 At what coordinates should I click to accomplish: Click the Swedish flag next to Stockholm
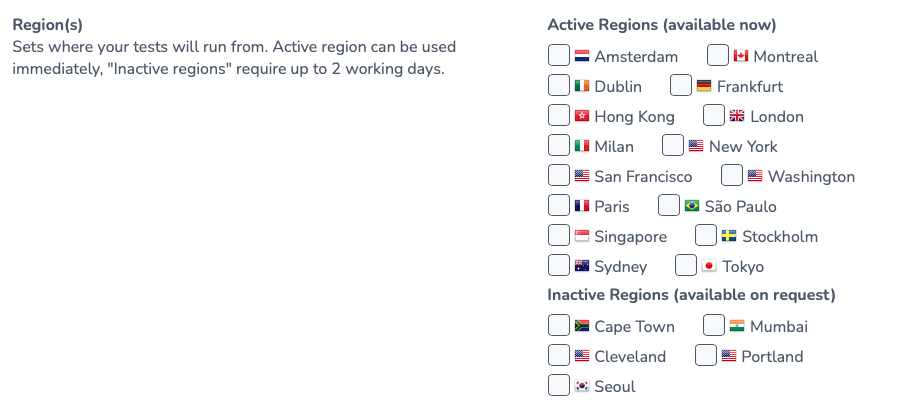729,236
